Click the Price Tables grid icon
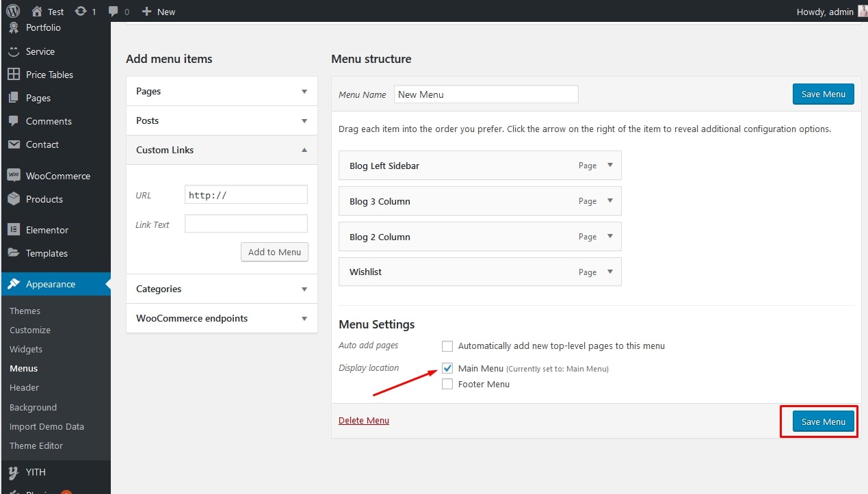 (14, 75)
